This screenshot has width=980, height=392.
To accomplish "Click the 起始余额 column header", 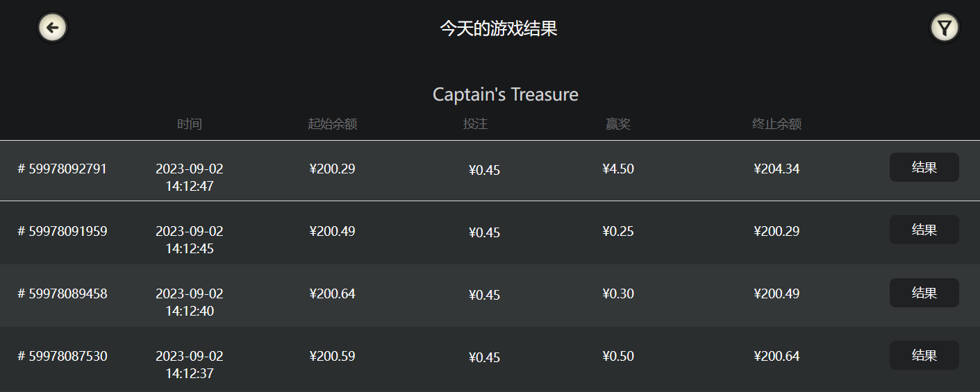I will tap(333, 124).
